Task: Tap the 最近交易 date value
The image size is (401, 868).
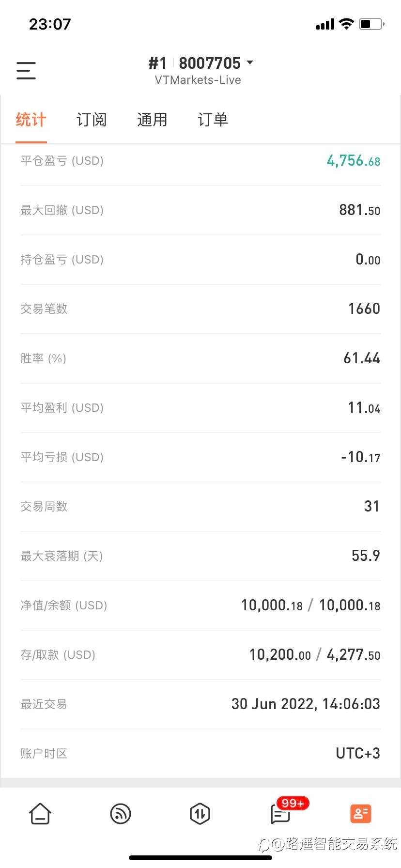Action: pos(306,704)
